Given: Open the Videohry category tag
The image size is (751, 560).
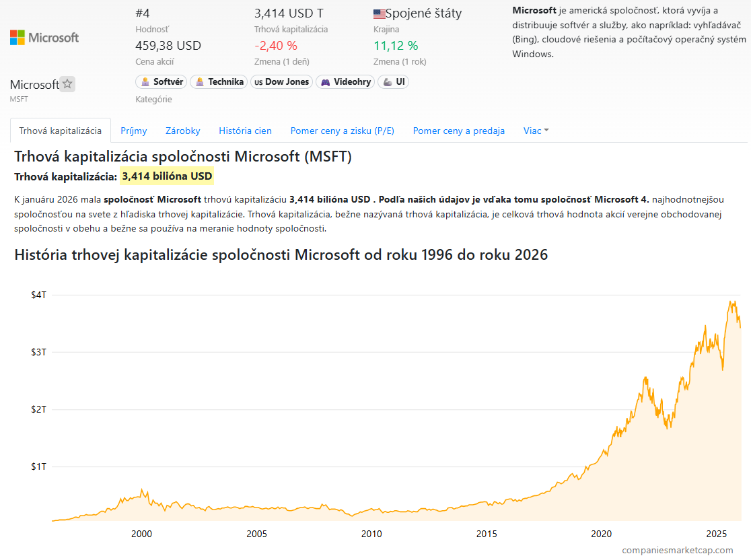Looking at the screenshot, I should click(345, 82).
